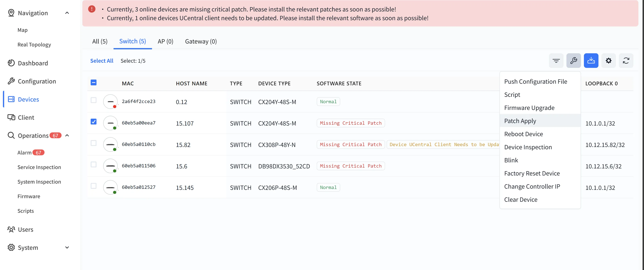Select Push Configuration File option
The width and height of the screenshot is (644, 270).
540,81
